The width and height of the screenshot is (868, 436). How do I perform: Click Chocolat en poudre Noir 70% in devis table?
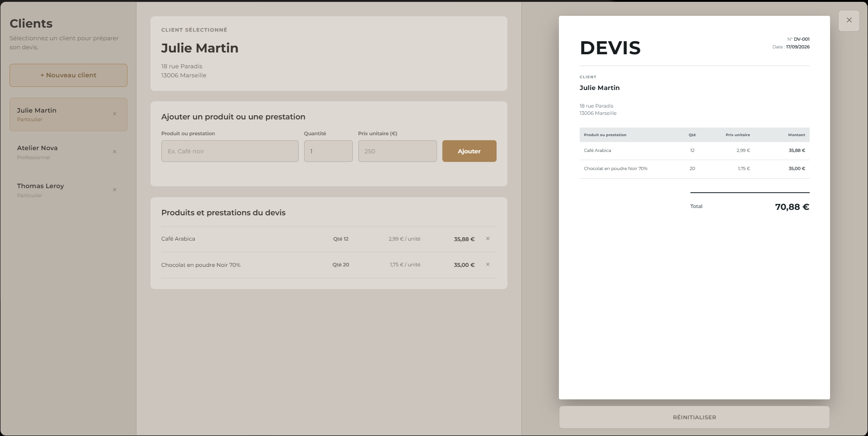tap(615, 169)
